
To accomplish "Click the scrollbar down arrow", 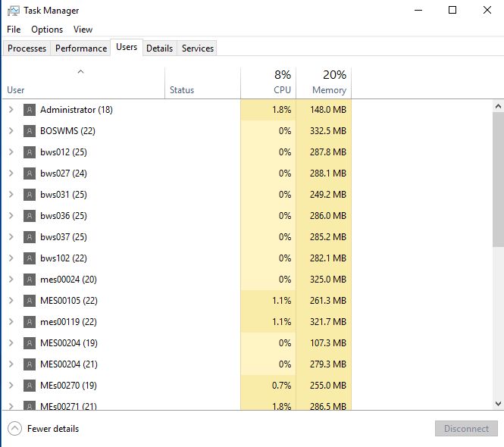I will [x=498, y=404].
